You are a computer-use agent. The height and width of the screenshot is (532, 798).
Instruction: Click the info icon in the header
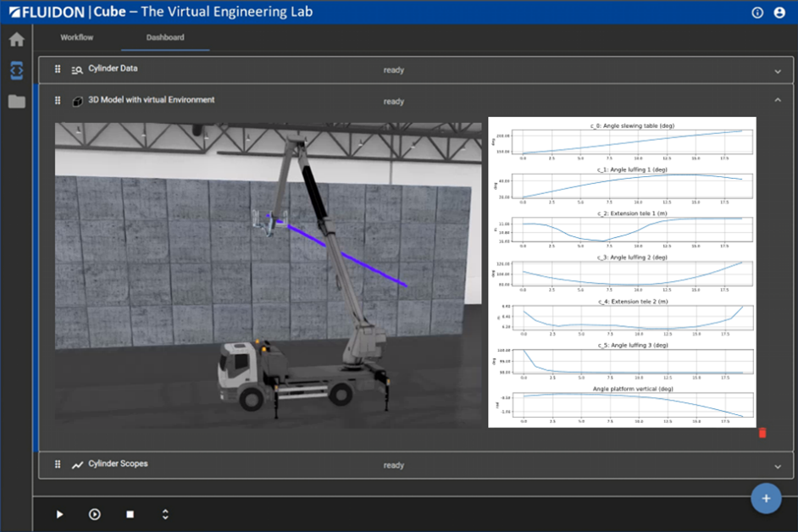pyautogui.click(x=757, y=13)
